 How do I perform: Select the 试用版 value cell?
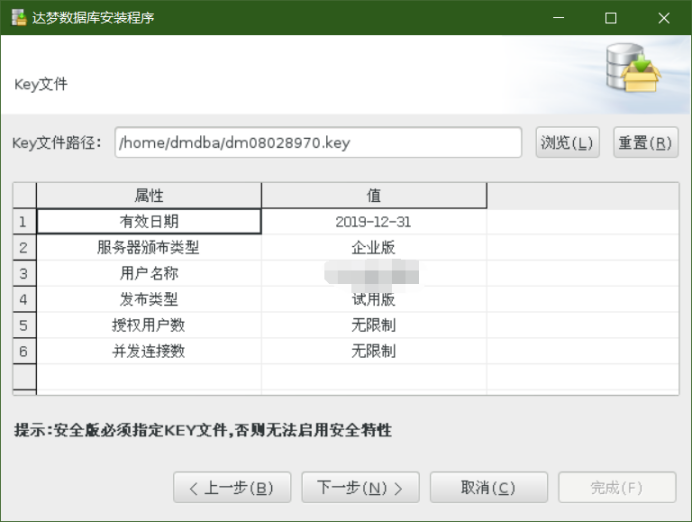point(374,300)
